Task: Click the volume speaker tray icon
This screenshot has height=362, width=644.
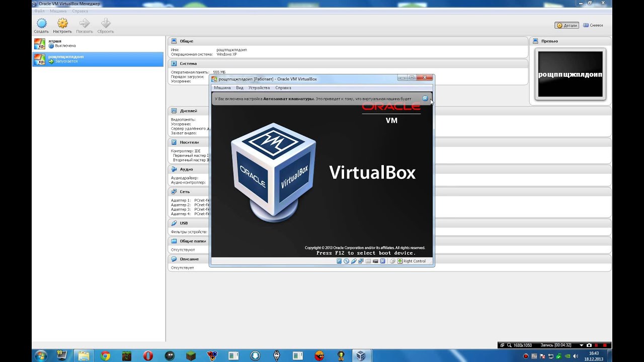Action: tap(576, 356)
